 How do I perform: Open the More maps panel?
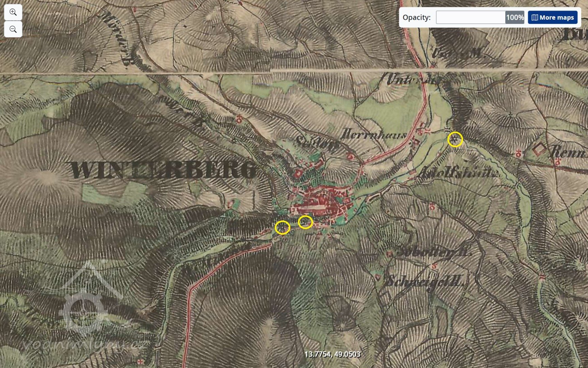[553, 17]
